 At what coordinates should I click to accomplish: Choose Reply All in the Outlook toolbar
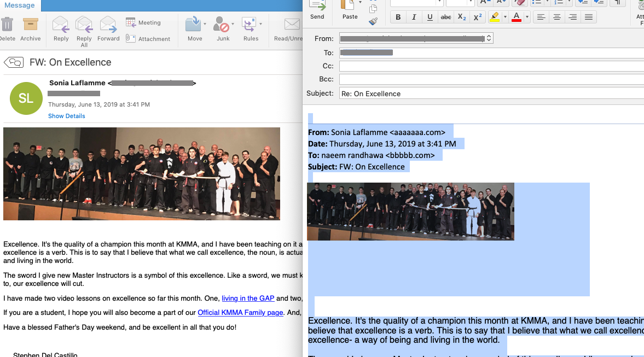[84, 31]
